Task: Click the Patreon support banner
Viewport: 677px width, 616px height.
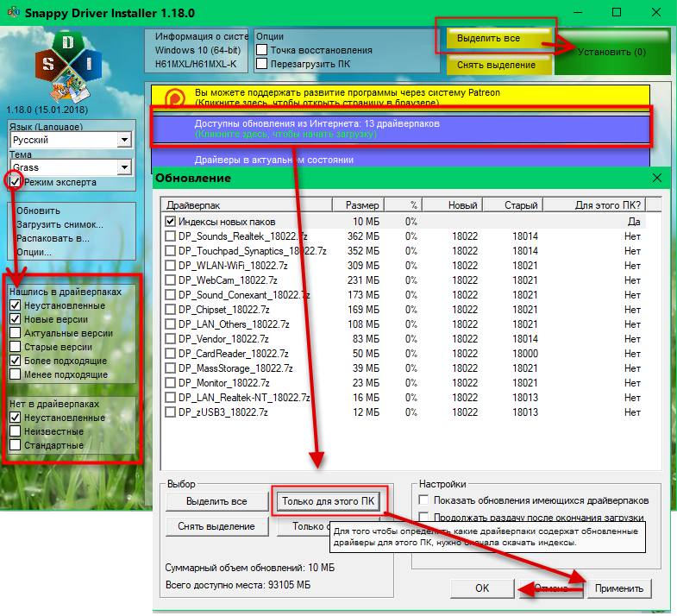Action: (x=400, y=97)
